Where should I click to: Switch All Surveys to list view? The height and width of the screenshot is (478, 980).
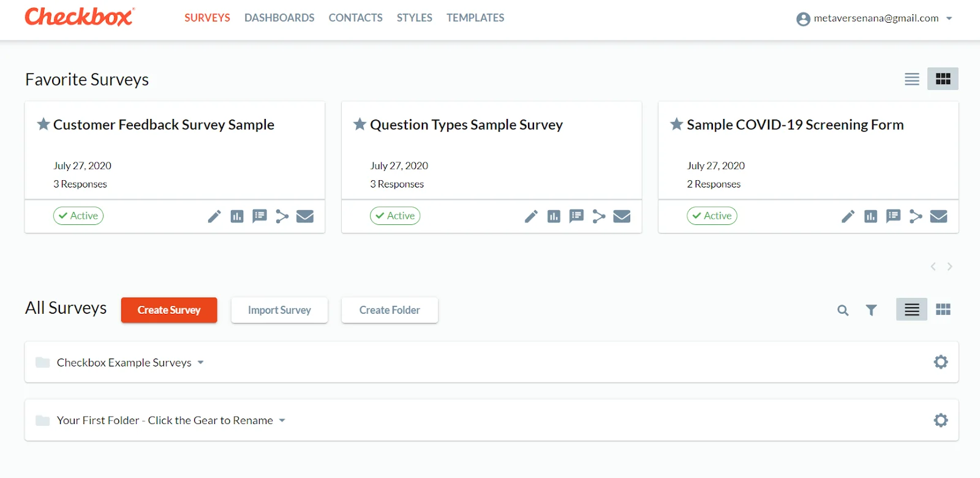point(912,309)
